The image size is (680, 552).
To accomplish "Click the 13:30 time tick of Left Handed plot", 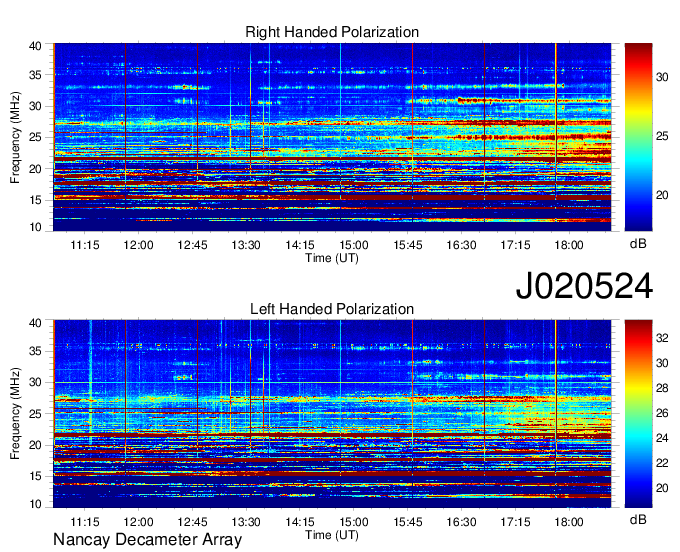I will [246, 522].
